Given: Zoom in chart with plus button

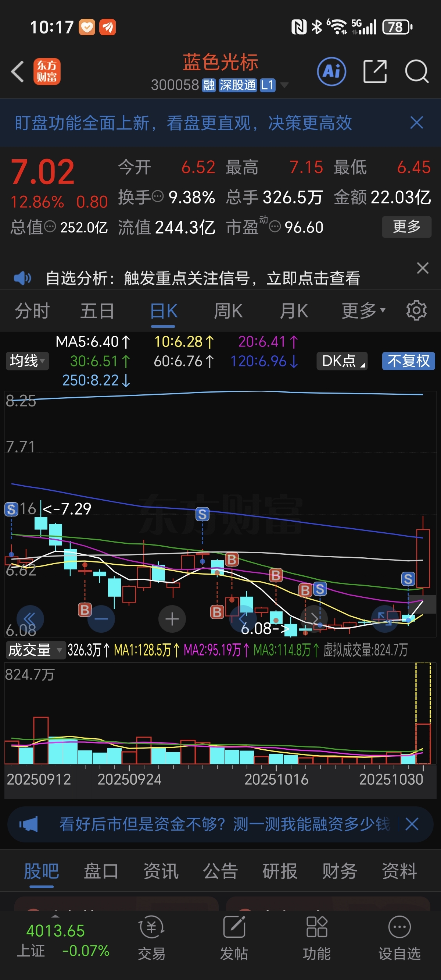Looking at the screenshot, I should click(x=172, y=619).
